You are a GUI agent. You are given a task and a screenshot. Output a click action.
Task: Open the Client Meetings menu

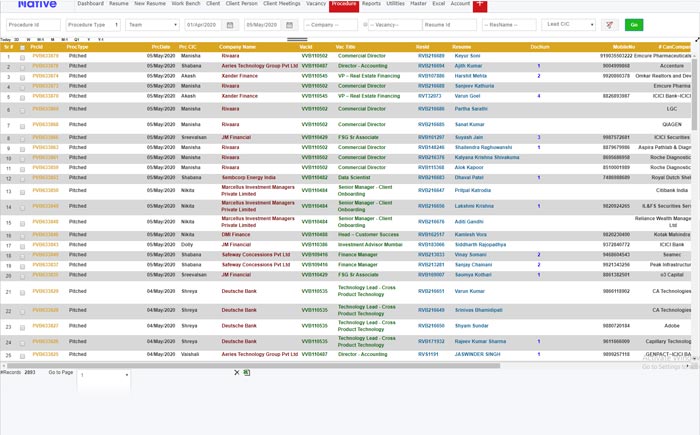coord(282,4)
